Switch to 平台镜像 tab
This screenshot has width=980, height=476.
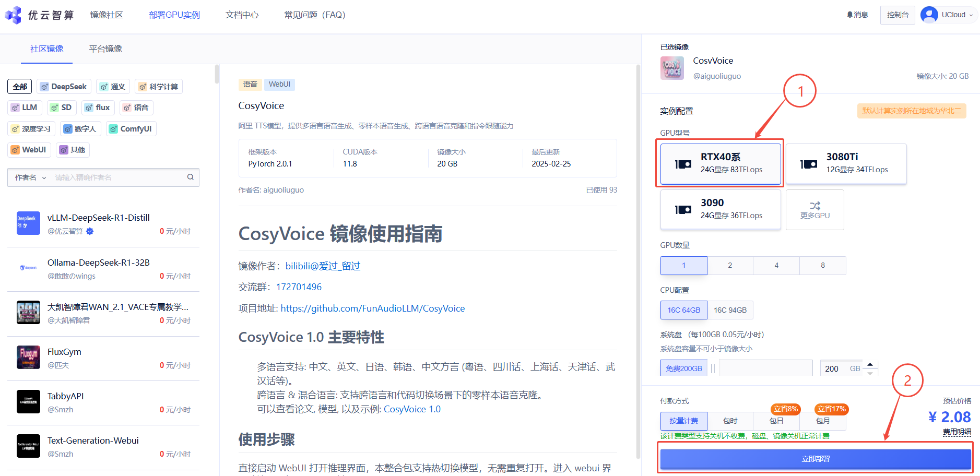pyautogui.click(x=105, y=49)
